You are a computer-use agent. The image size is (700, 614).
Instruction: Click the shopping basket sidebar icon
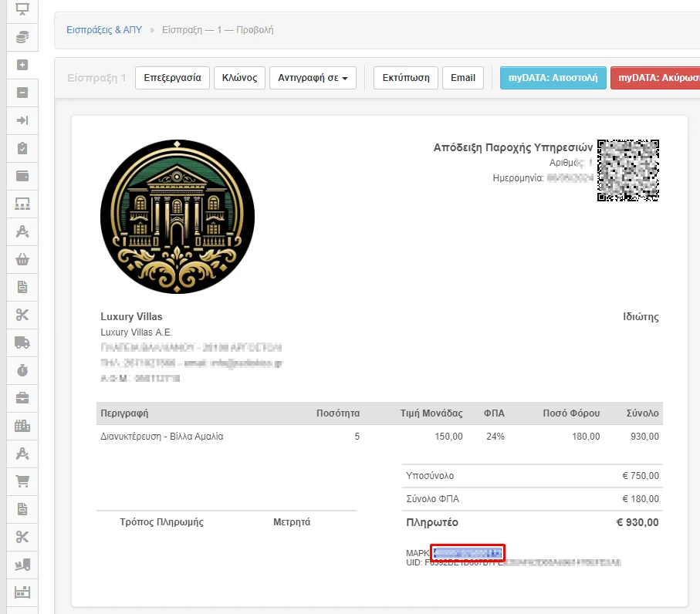tap(22, 259)
